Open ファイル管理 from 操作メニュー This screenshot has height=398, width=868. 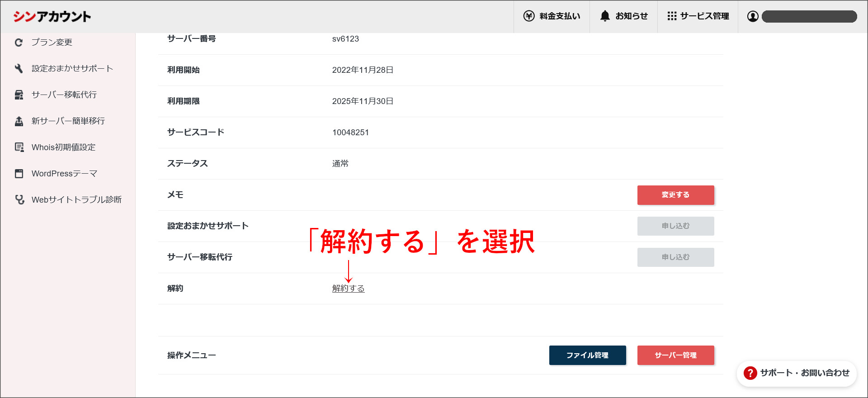point(587,355)
